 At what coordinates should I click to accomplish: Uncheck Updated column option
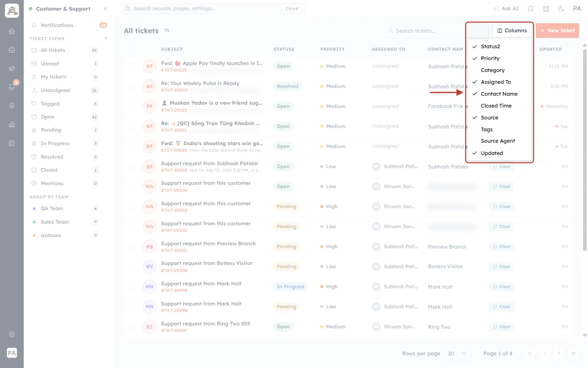click(x=499, y=153)
